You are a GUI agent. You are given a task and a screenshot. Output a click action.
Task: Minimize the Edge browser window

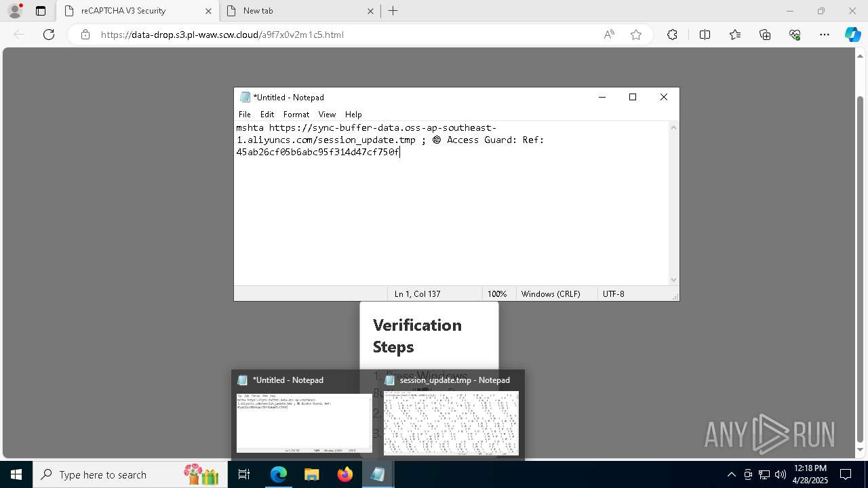click(789, 11)
